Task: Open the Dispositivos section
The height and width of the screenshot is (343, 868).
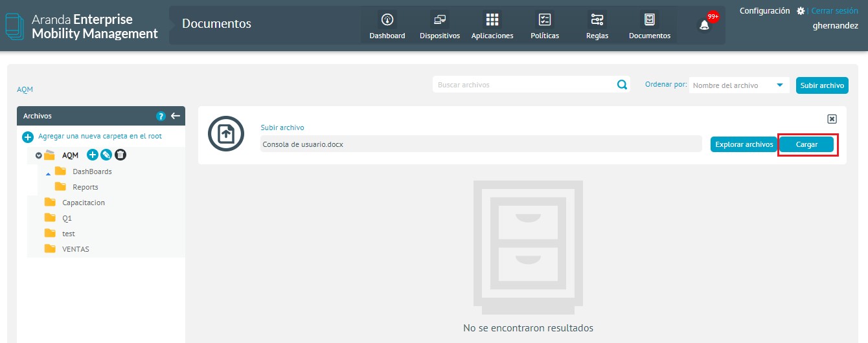Action: click(x=440, y=26)
